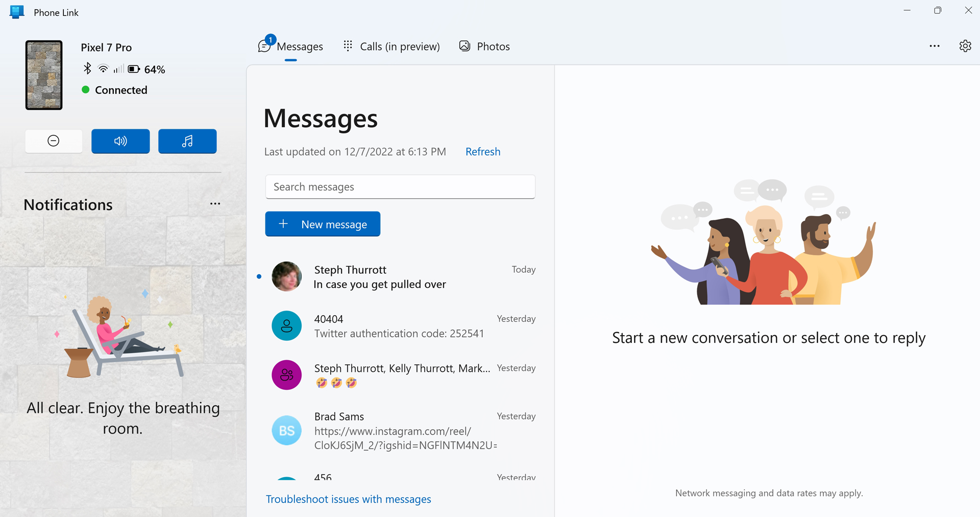Click Steph Thurrott's profile photo
This screenshot has width=980, height=517.
tap(287, 276)
